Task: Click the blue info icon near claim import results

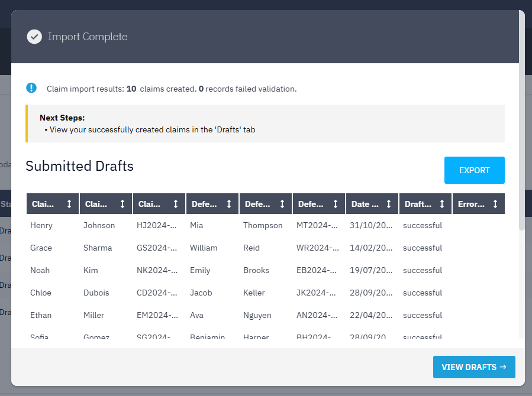Action: (31, 88)
